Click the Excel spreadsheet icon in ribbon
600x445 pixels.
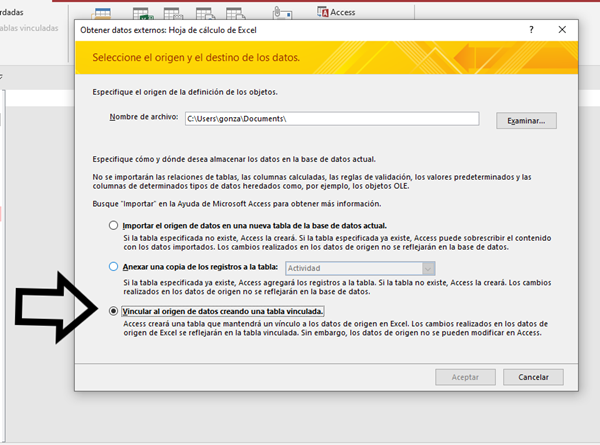point(142,13)
